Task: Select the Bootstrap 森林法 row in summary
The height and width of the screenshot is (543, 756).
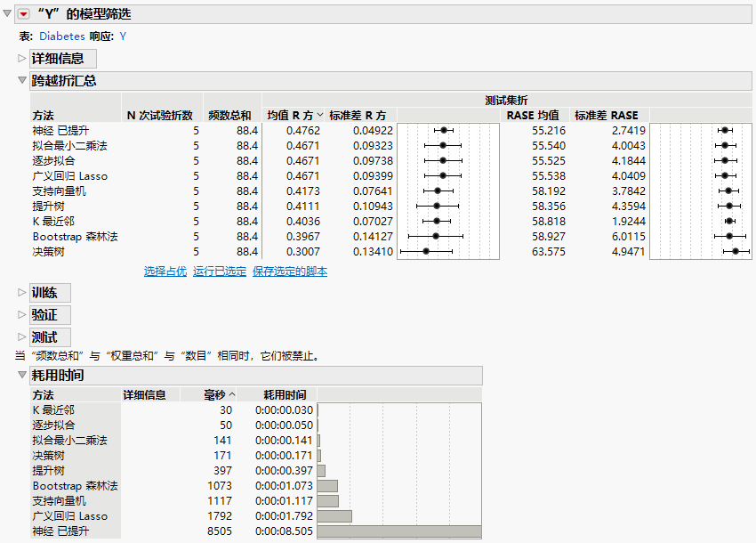Action: point(76,236)
